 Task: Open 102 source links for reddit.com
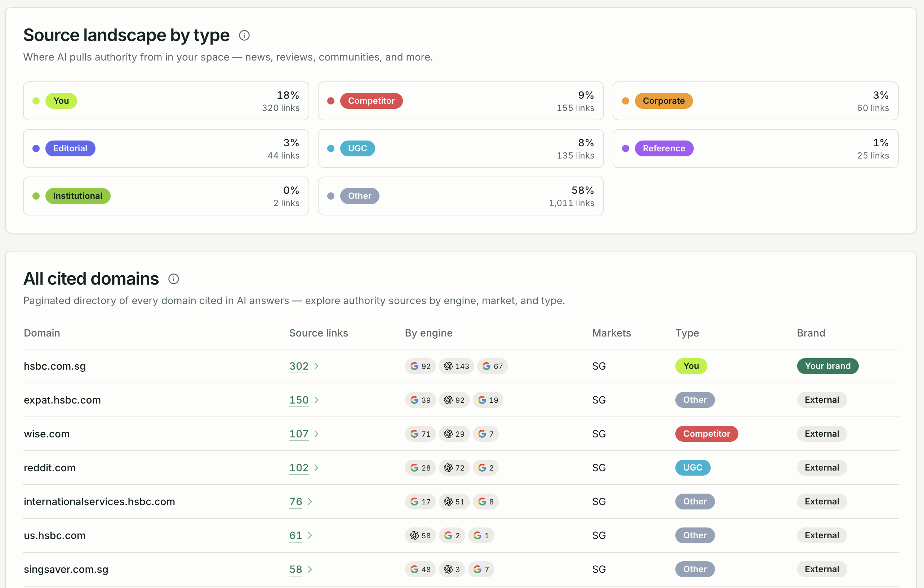tap(298, 468)
